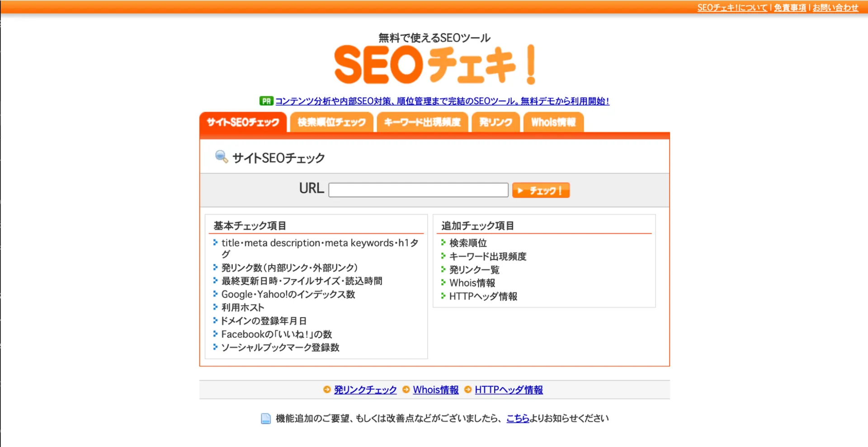Viewport: 868px width, 447px height.
Task: Click the こちら feedback link
Action: (518, 418)
